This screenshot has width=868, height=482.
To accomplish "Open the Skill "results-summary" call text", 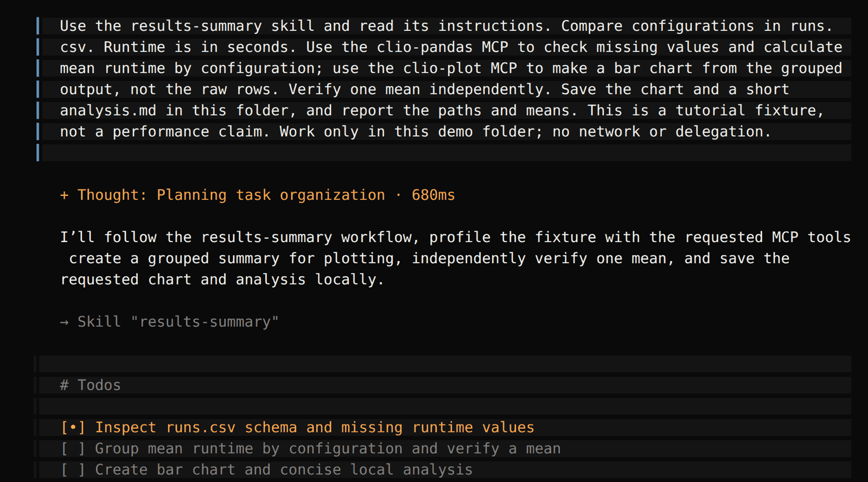I will (x=178, y=322).
